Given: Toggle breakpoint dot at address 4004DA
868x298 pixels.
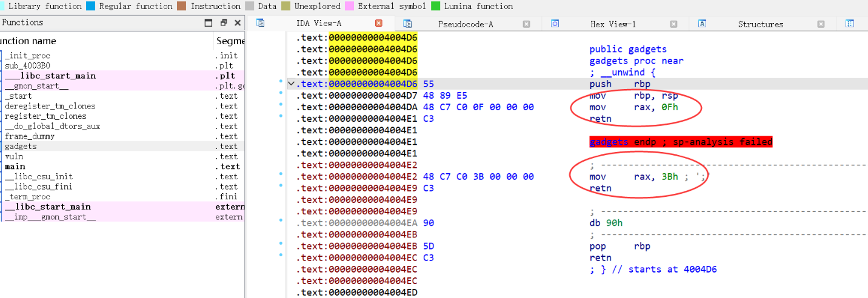Looking at the screenshot, I should (280, 104).
